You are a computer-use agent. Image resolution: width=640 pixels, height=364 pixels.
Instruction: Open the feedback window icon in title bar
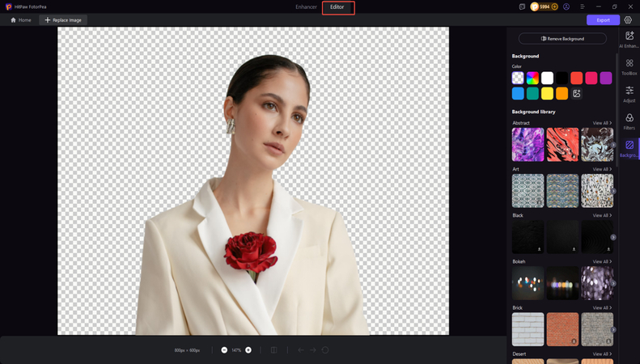click(522, 6)
